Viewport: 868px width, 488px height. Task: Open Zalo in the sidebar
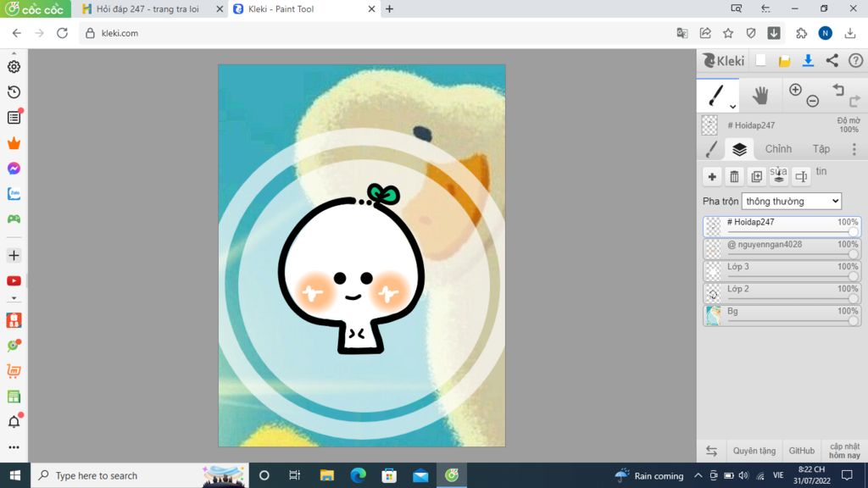[14, 194]
